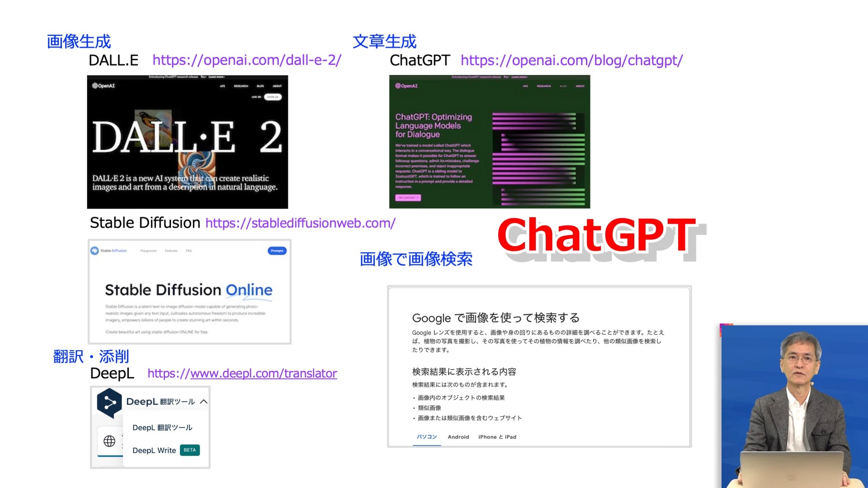The height and width of the screenshot is (488, 868).
Task: Switch to the パソコン tab
Action: 427,437
